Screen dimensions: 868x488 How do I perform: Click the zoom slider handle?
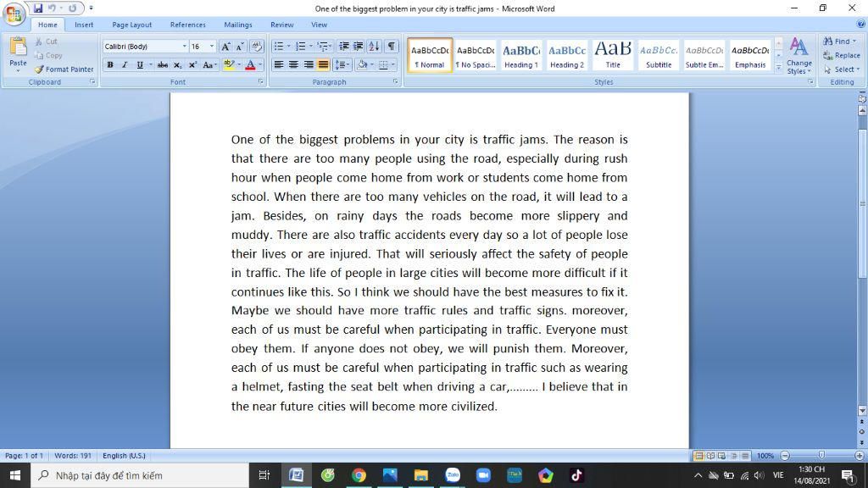(821, 455)
